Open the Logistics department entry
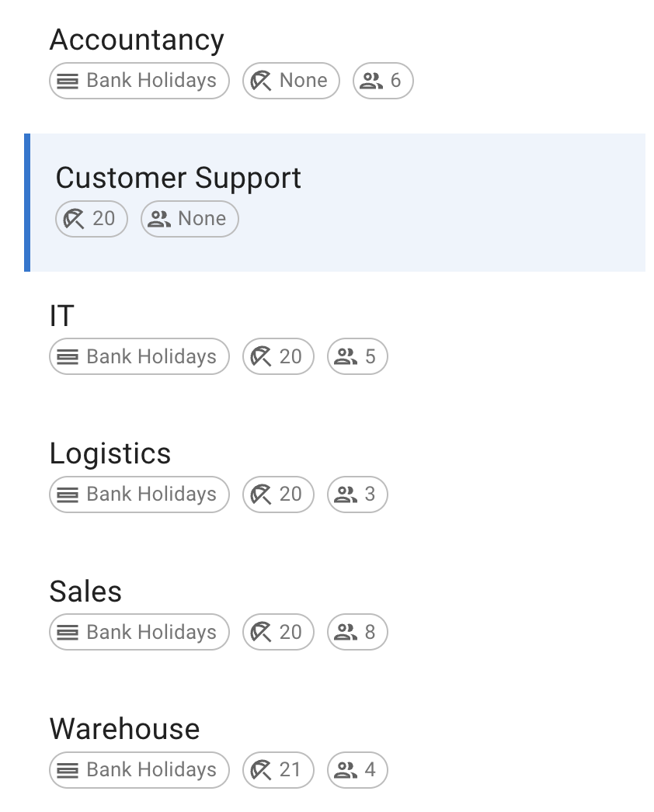This screenshot has width=654, height=812. pos(110,453)
